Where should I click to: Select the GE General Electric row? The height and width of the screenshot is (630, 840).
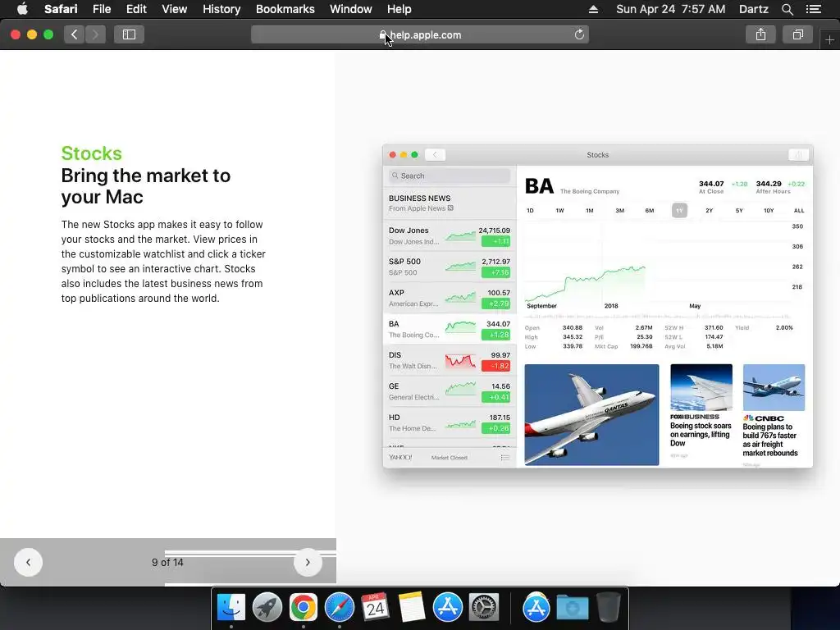[x=450, y=391]
